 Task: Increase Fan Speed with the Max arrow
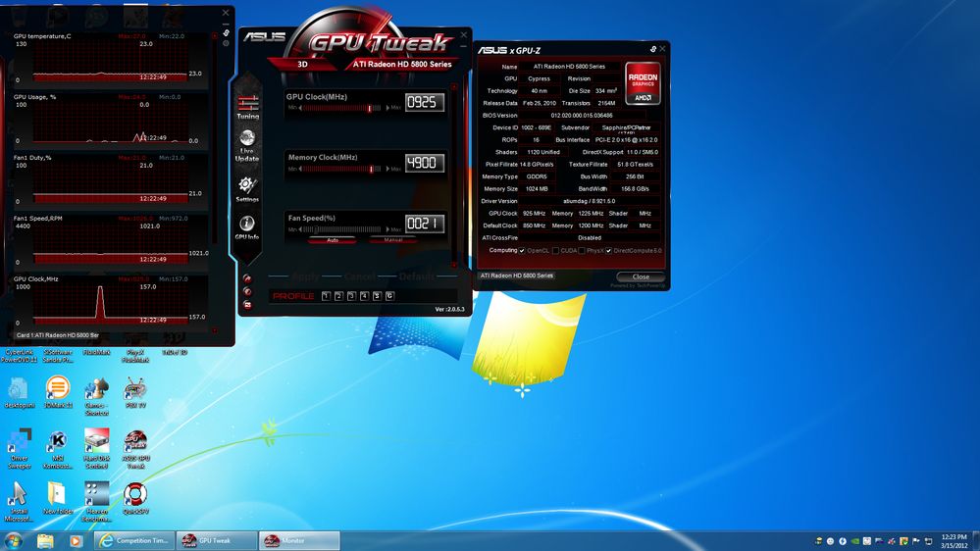click(x=387, y=229)
